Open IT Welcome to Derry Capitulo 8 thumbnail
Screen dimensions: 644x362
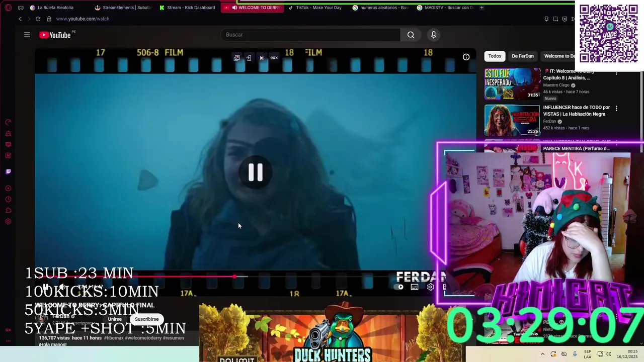tap(512, 84)
